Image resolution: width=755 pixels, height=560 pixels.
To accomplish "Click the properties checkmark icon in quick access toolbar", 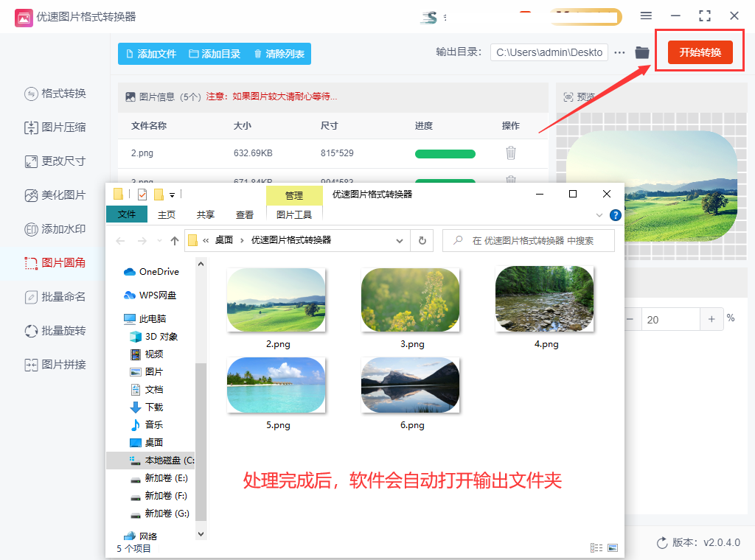I will coord(142,195).
